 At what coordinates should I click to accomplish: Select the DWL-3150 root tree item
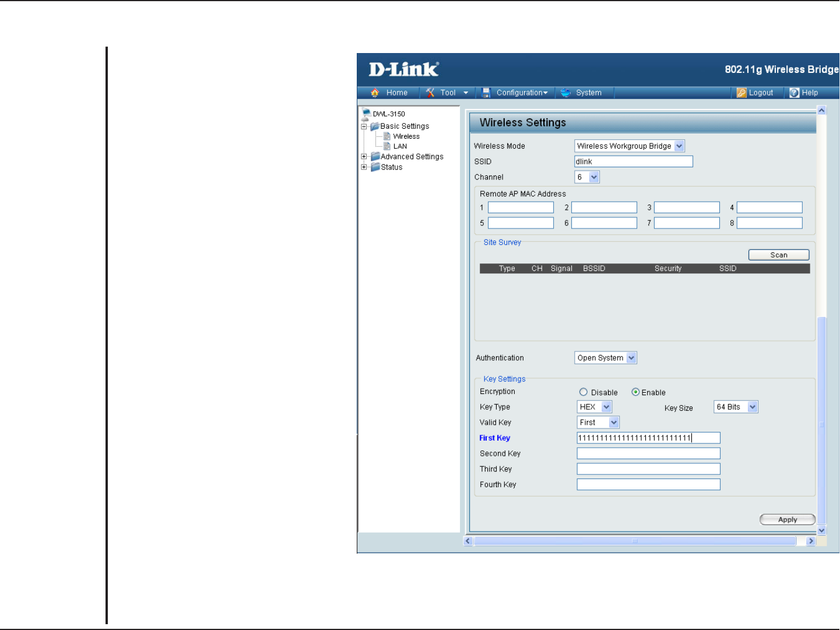click(x=389, y=114)
